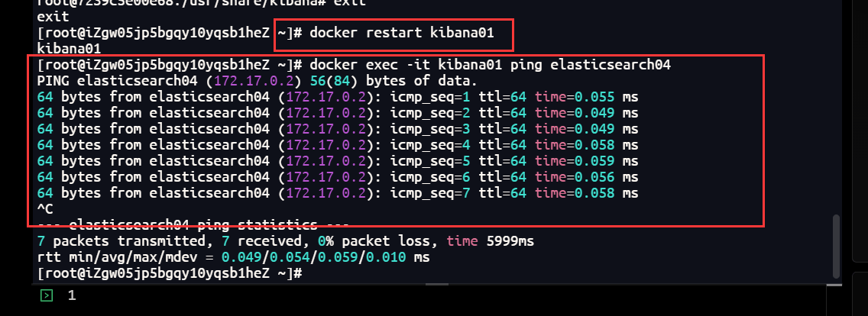Image resolution: width=868 pixels, height=316 pixels.
Task: Click the icmp_seq=2 ping response line
Action: pyautogui.click(x=338, y=114)
